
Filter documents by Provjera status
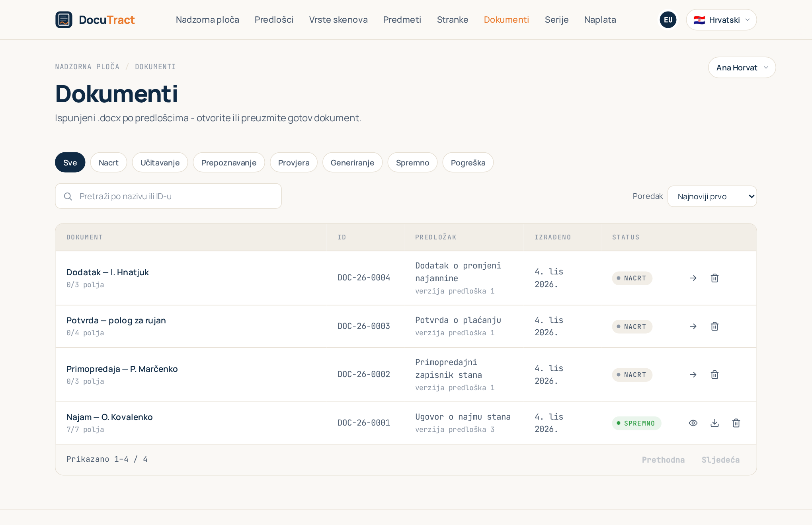294,163
